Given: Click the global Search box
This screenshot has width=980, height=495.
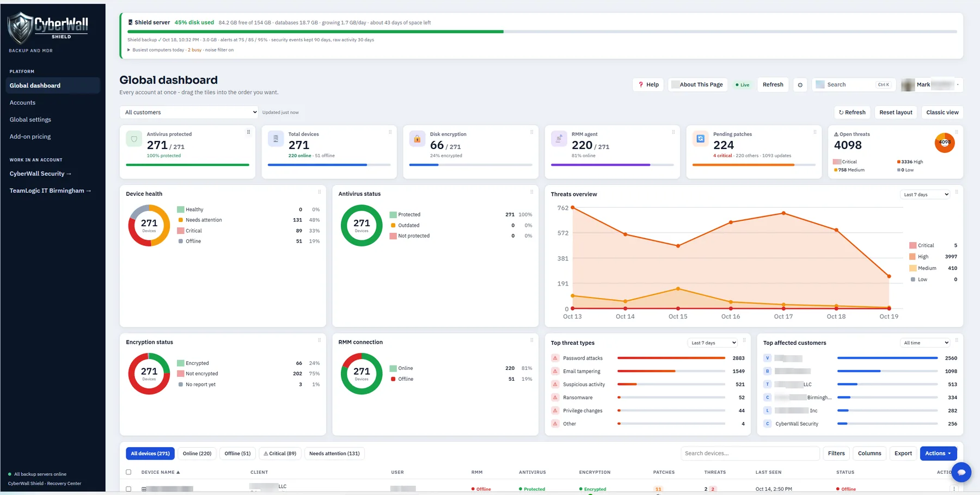Looking at the screenshot, I should pos(853,85).
